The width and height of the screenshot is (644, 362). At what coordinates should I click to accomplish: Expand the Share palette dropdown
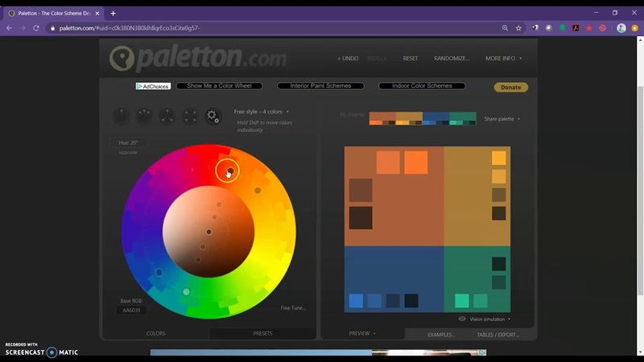tap(502, 119)
